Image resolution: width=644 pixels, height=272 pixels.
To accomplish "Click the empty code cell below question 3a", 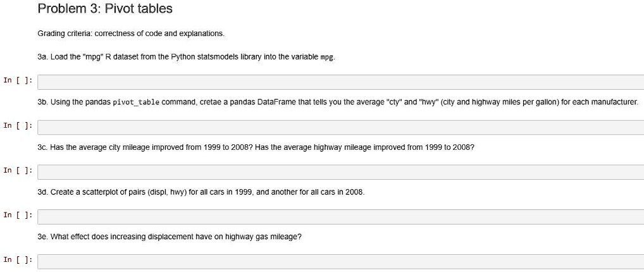I will (341, 82).
